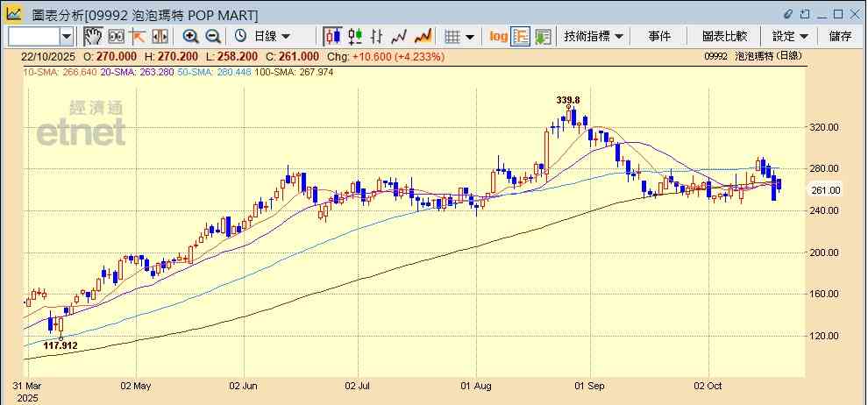
Task: Switch to orange area chart type
Action: [x=423, y=36]
